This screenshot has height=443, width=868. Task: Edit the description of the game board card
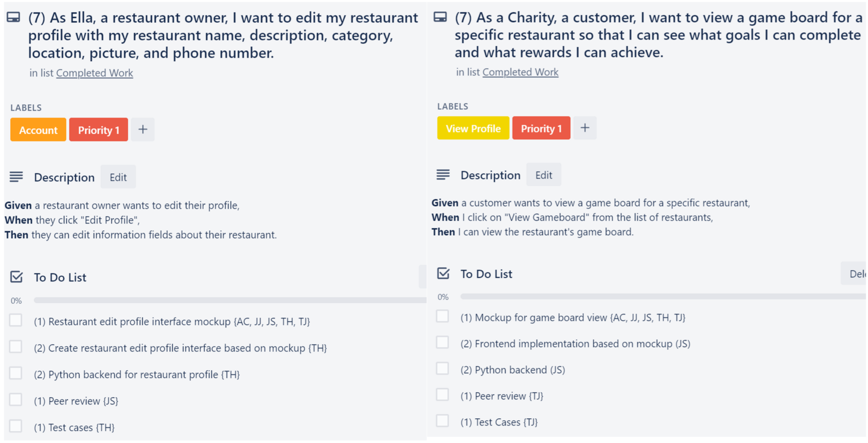pos(544,175)
